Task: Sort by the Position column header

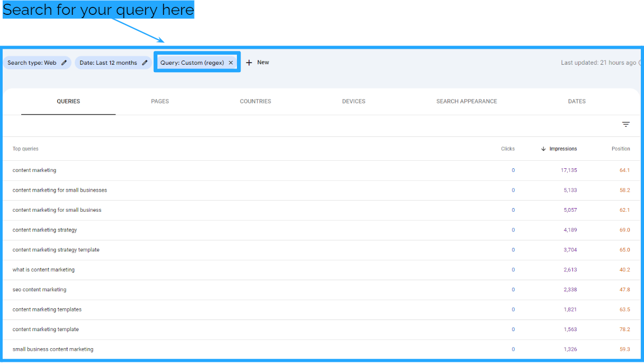Action: coord(620,149)
